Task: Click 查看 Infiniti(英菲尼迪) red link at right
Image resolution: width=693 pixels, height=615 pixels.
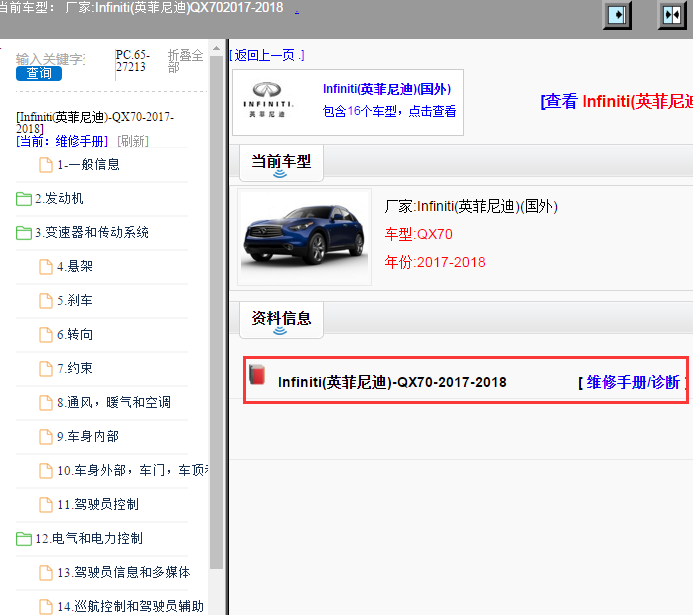Action: (x=617, y=101)
